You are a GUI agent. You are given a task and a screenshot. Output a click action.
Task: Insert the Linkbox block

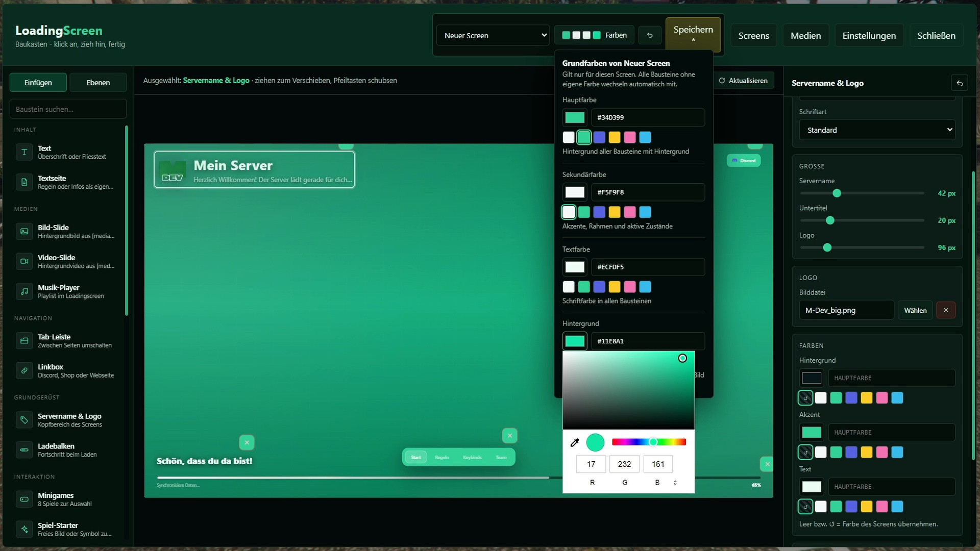(x=68, y=370)
